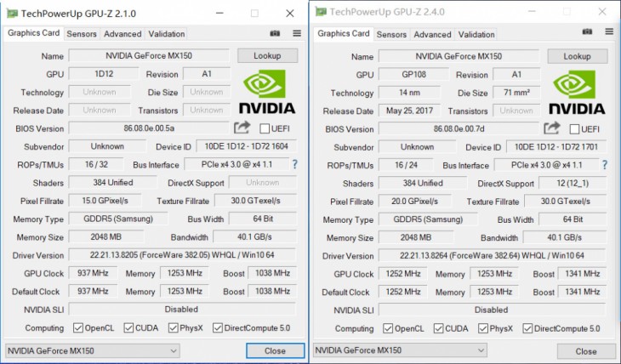Click GPU Clock 937 MHz value

coord(93,273)
